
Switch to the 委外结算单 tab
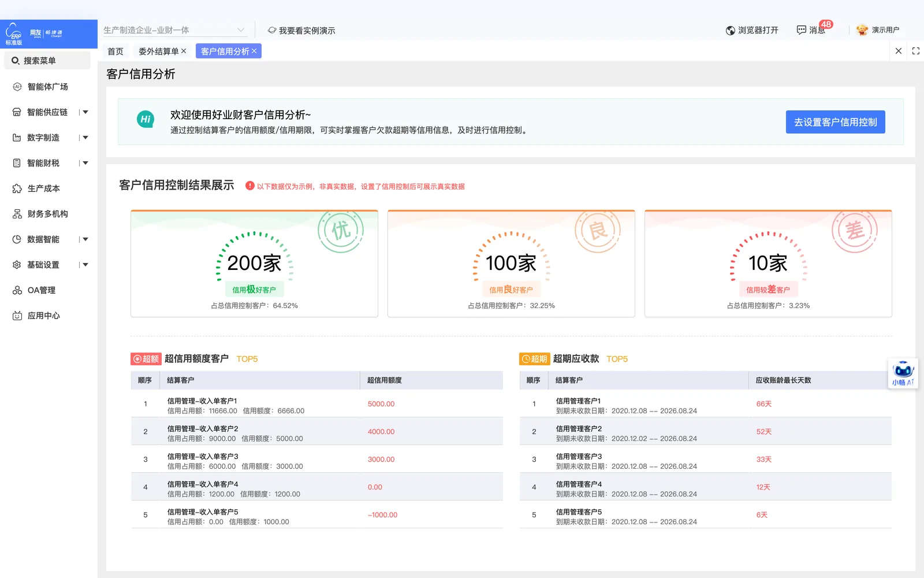158,51
